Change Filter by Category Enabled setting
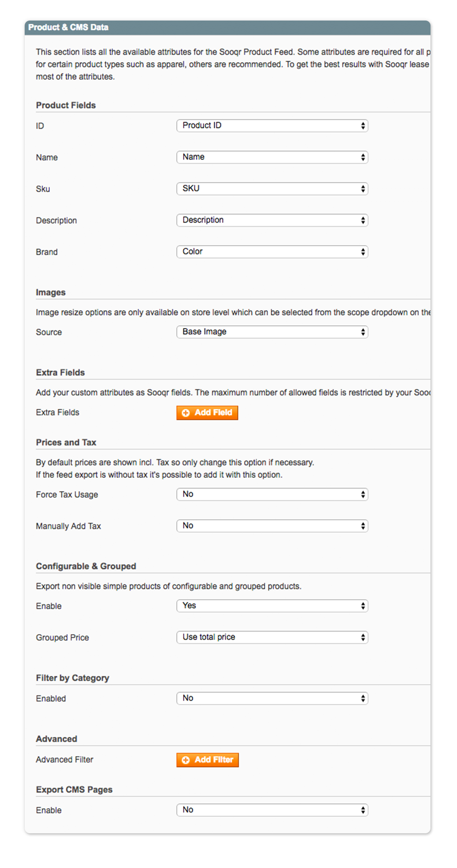Screen dimensions: 457x868 click(272, 699)
